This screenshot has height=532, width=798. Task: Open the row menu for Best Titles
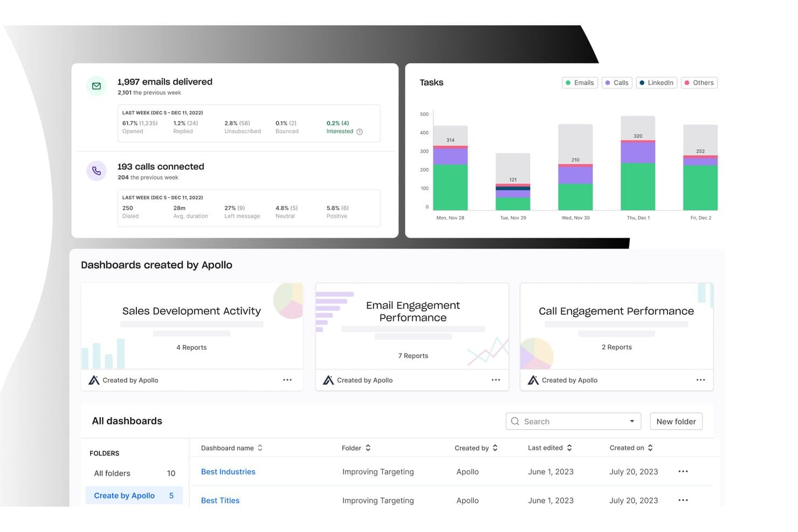683,500
